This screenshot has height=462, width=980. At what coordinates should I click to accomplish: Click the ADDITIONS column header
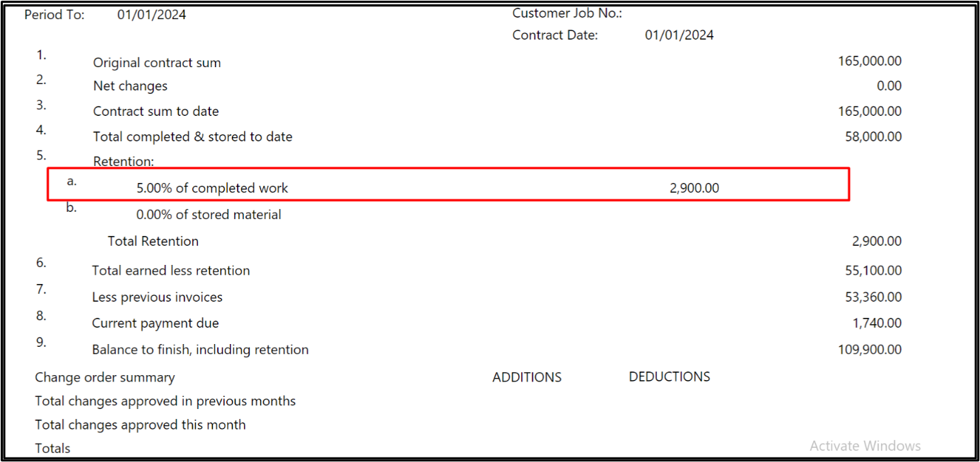click(x=527, y=377)
